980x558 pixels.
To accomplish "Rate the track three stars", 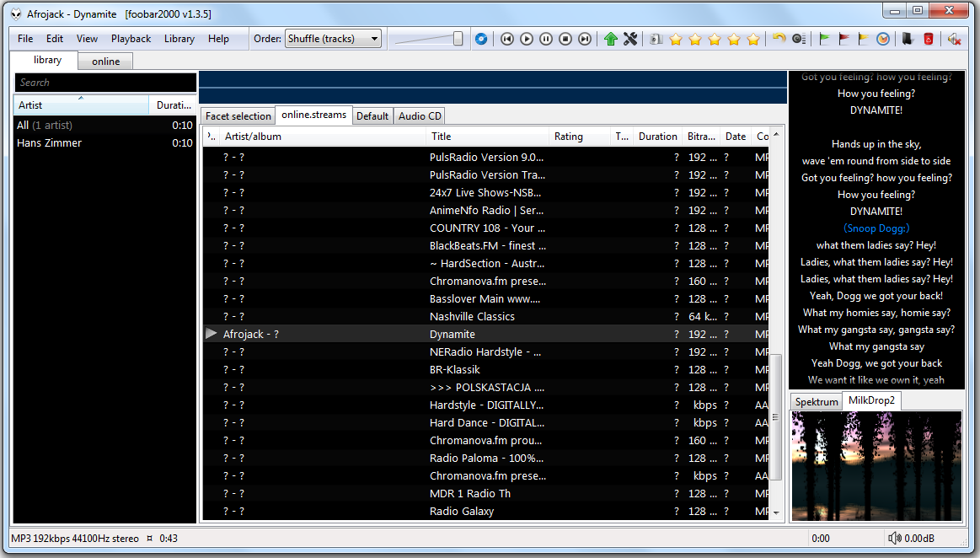I will coord(715,40).
